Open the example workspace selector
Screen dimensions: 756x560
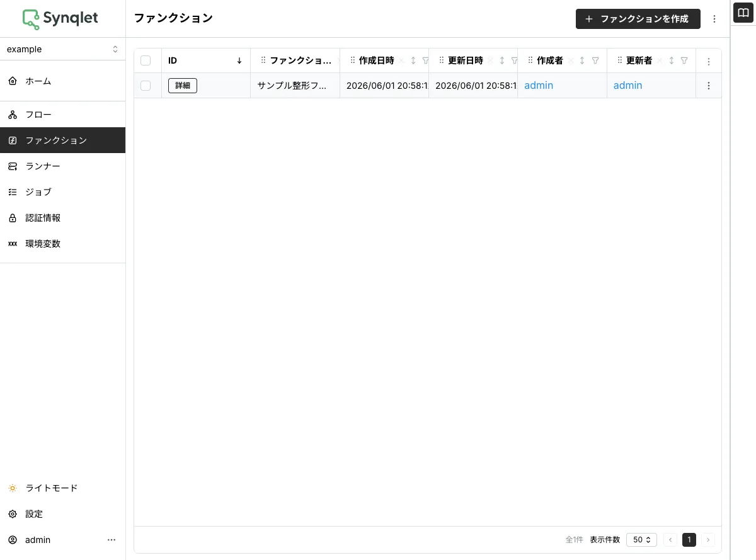click(x=62, y=49)
